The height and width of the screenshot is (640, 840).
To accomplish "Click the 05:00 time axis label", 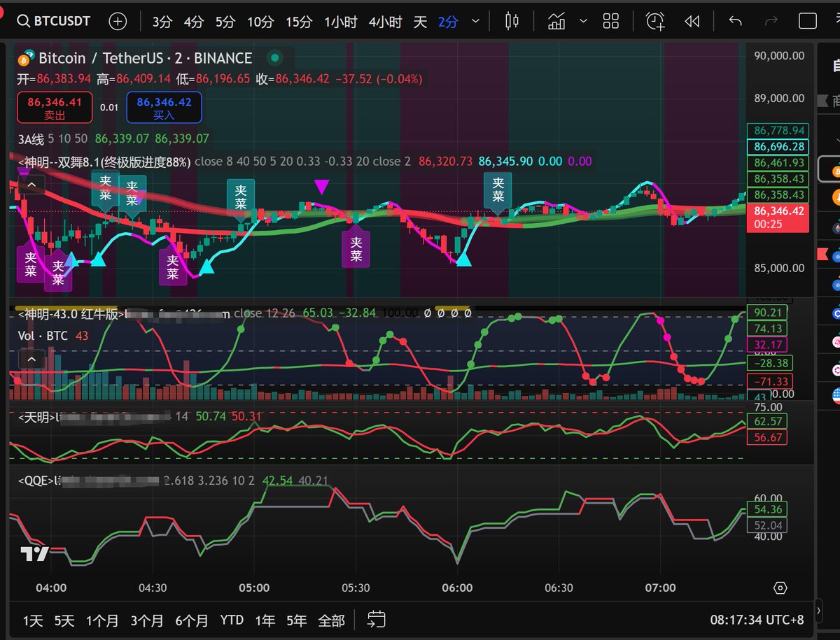I will tap(254, 588).
